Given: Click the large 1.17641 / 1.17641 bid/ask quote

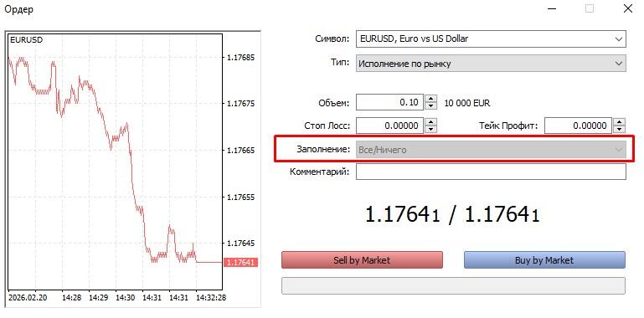Looking at the screenshot, I should (451, 214).
